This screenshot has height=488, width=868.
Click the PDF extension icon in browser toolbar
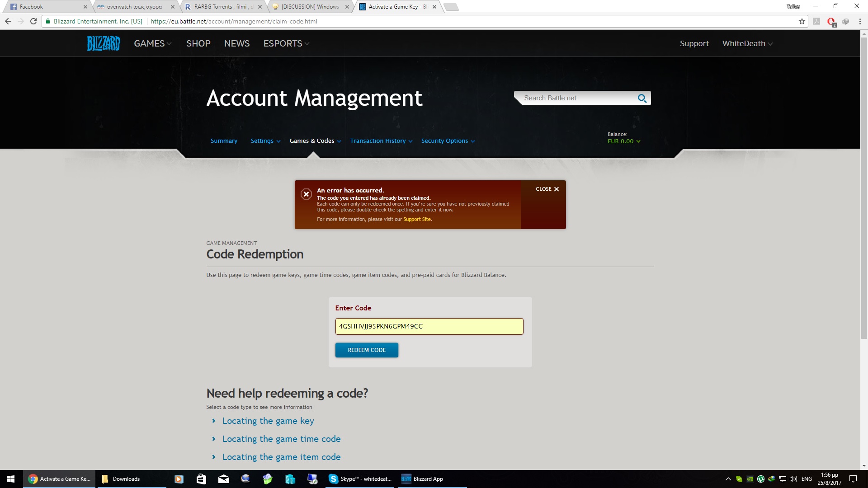816,21
